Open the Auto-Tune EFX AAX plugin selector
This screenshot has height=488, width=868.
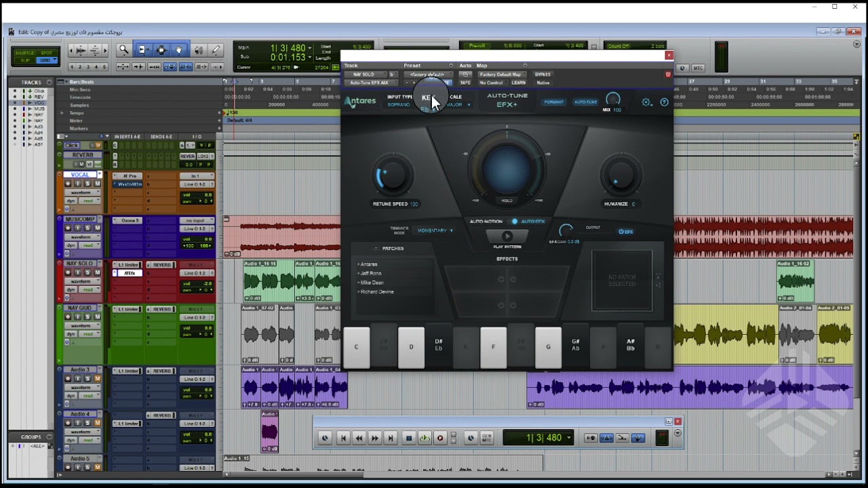tap(370, 83)
